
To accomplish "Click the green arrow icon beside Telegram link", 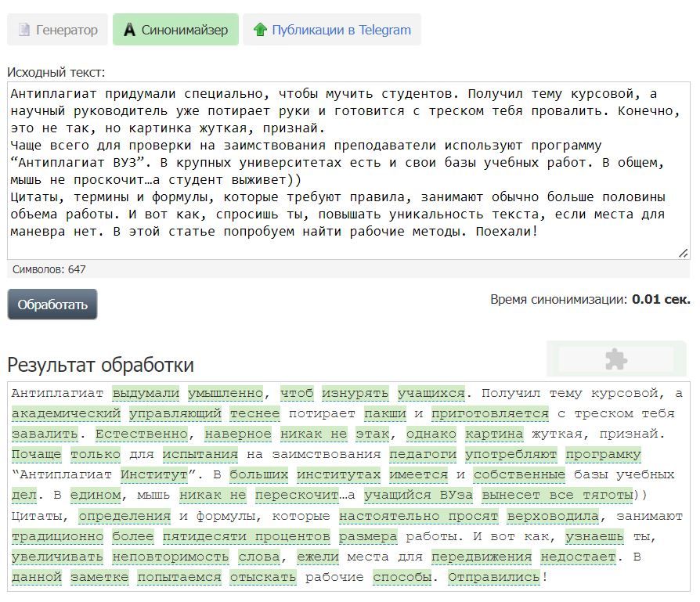I will (x=260, y=31).
